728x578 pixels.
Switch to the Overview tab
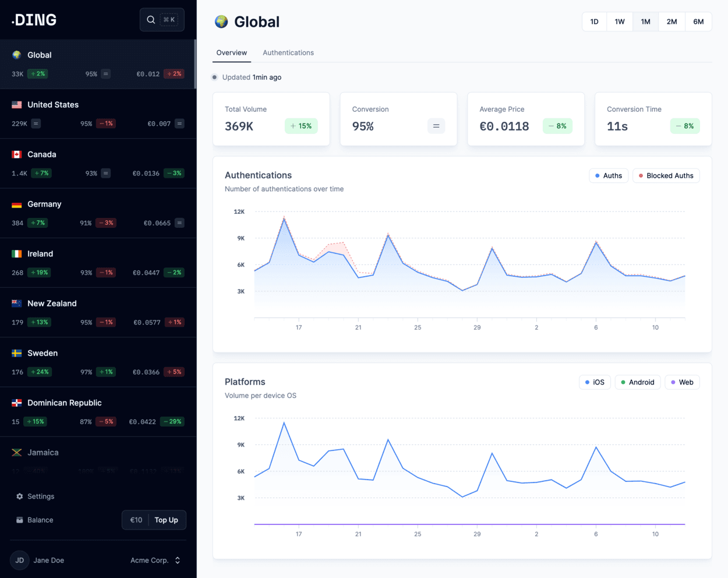point(232,53)
